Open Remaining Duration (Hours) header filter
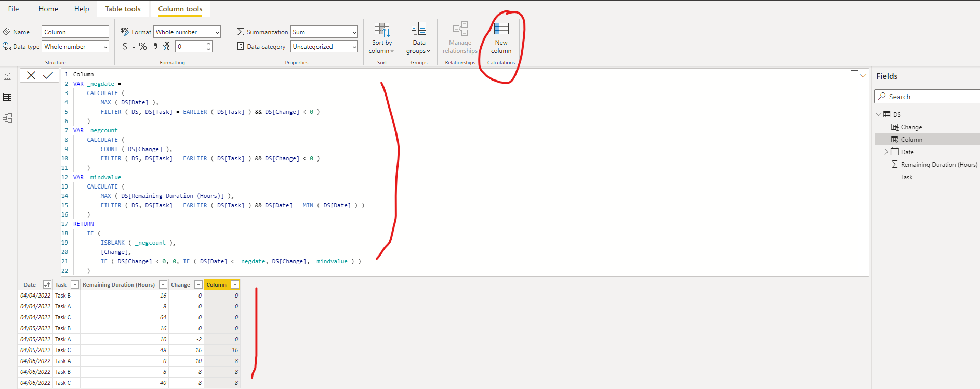This screenshot has width=980, height=389. coord(163,285)
